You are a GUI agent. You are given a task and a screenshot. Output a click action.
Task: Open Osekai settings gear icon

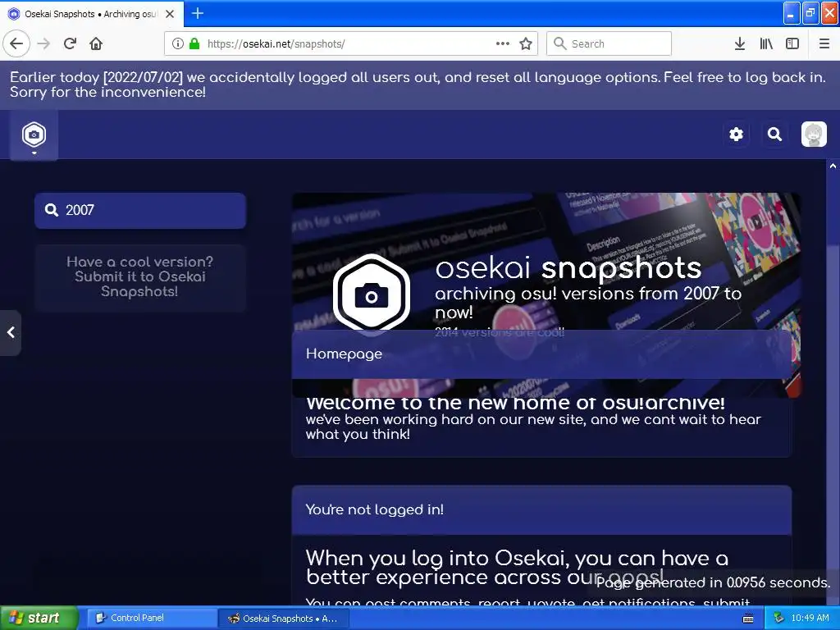pos(737,134)
